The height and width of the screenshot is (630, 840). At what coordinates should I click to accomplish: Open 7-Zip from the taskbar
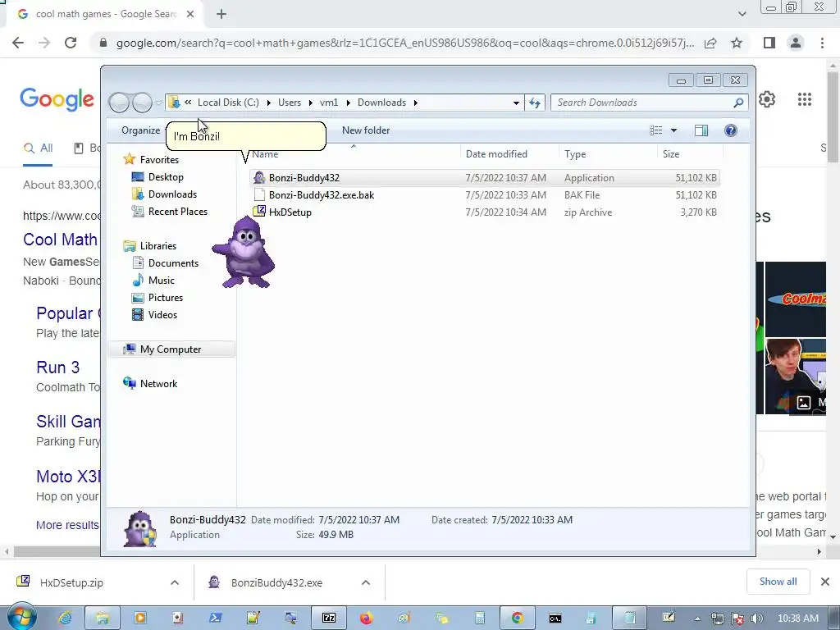pos(329,619)
